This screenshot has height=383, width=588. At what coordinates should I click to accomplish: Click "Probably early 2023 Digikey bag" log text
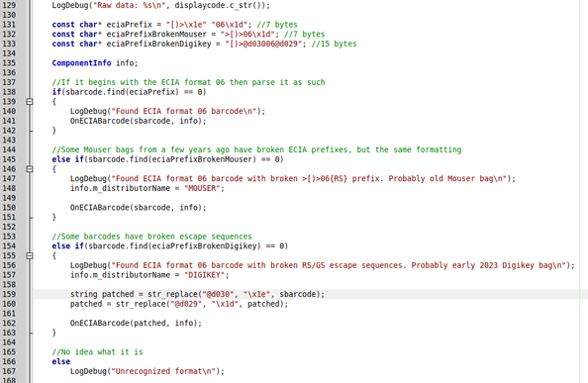[481, 265]
